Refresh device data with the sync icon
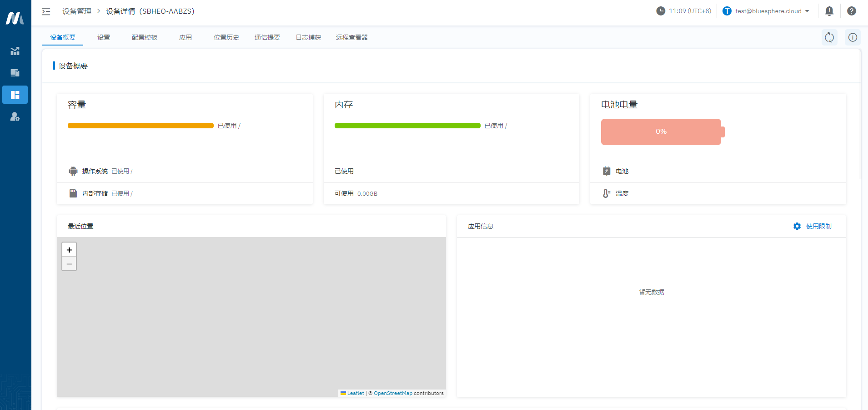This screenshot has height=410, width=868. coord(829,37)
